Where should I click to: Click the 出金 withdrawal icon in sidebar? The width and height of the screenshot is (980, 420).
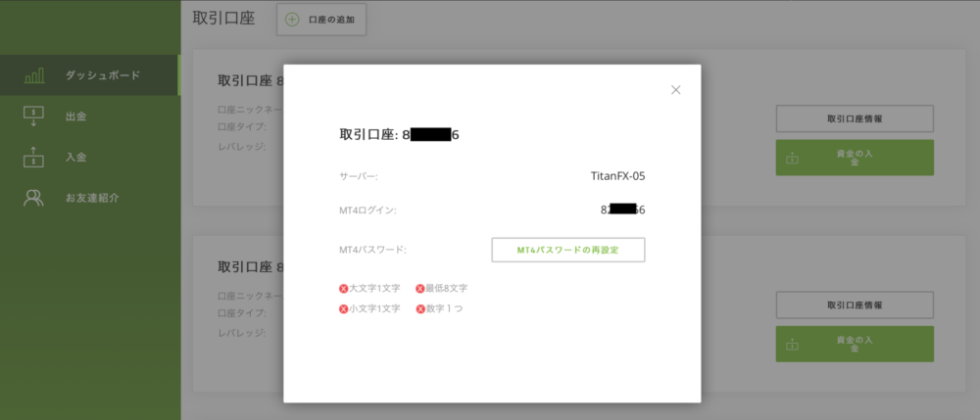click(x=34, y=116)
